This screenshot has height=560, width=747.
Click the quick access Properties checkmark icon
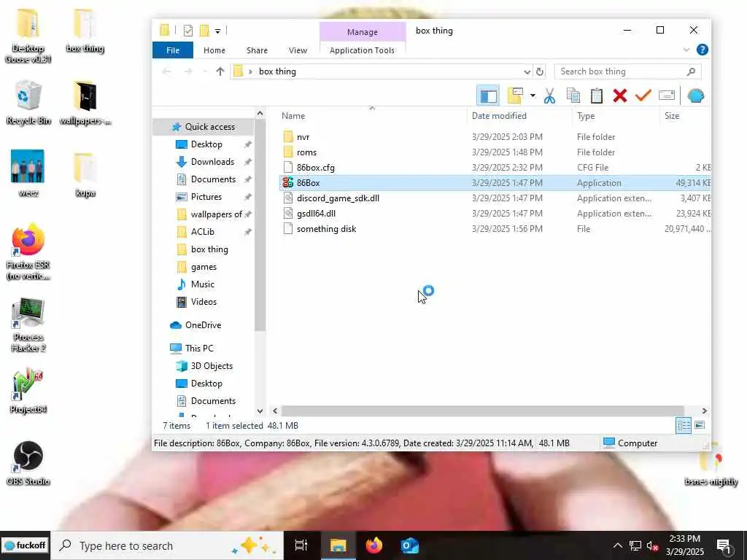tap(188, 31)
